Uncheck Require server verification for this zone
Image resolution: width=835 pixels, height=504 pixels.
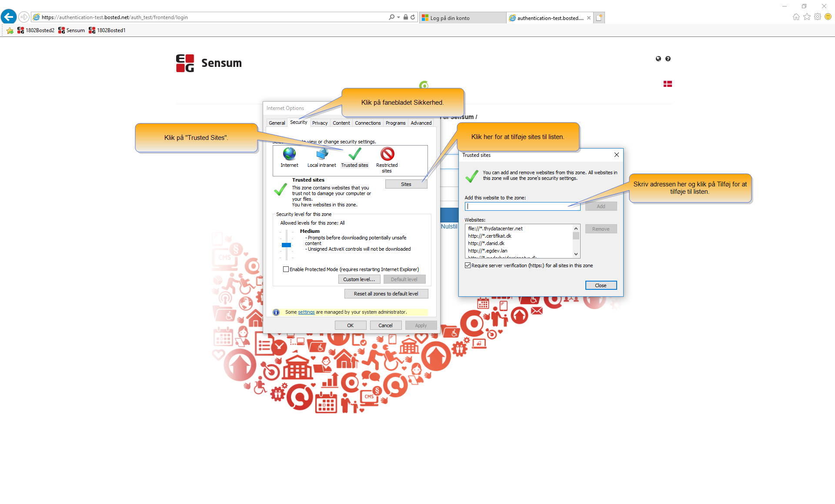pyautogui.click(x=468, y=265)
